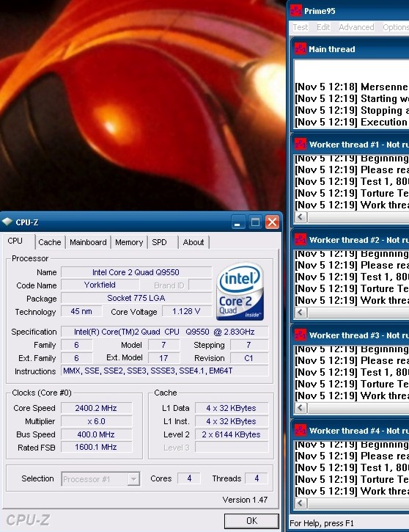Open the Memory tab
Image resolution: width=409 pixels, height=532 pixels.
pos(129,242)
